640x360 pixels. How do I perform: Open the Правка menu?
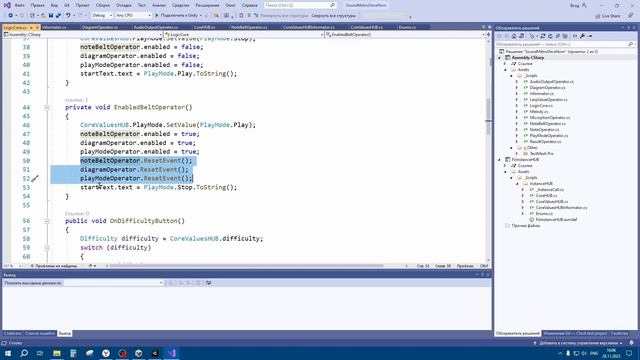pyautogui.click(x=38, y=5)
